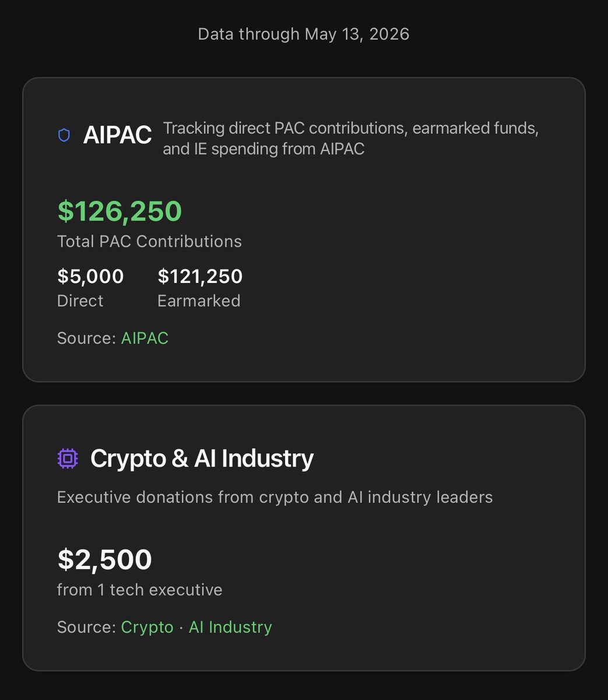
Task: Click the 'Data through May 13, 2026' text
Action: (x=304, y=34)
